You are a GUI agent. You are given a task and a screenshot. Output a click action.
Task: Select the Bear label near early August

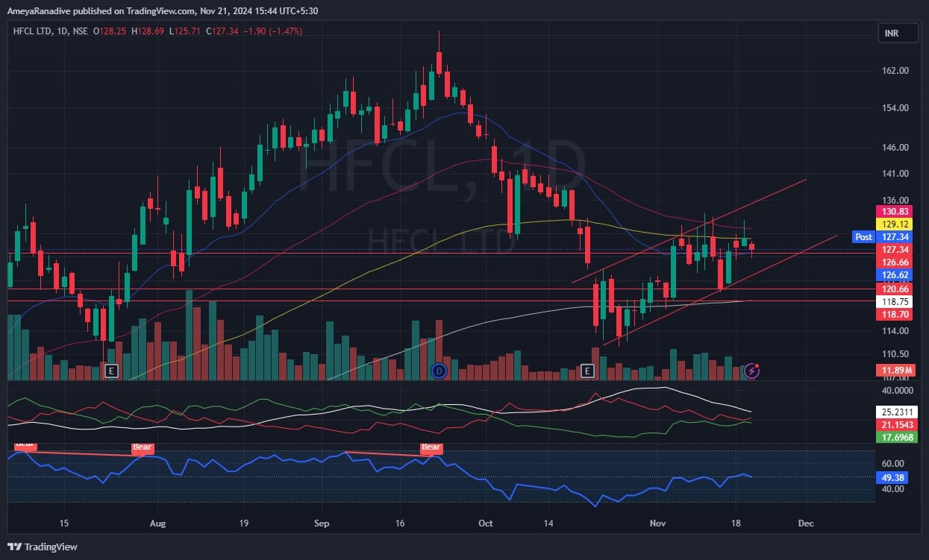143,448
